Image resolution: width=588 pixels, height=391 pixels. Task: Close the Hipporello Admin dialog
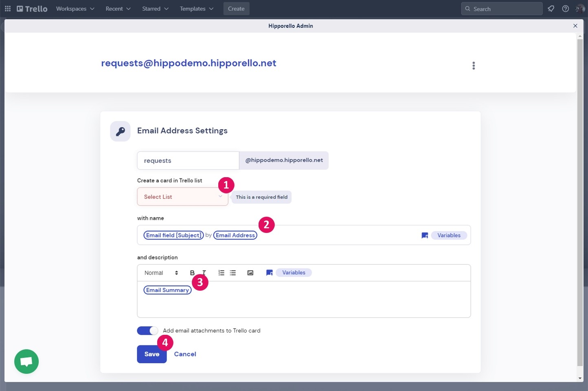click(575, 26)
